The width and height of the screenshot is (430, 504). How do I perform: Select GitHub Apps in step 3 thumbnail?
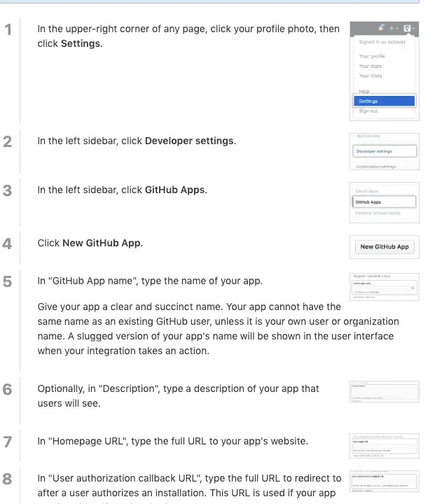point(384,202)
